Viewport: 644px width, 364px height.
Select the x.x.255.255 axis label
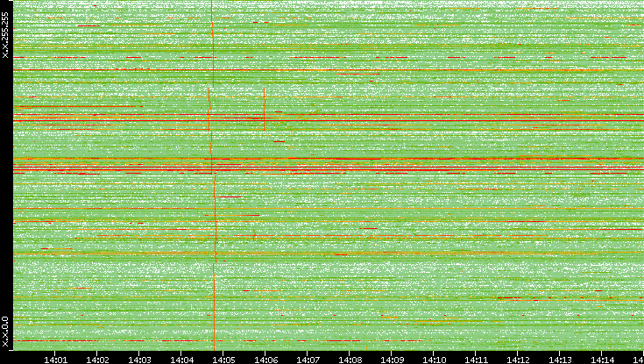(x=5, y=35)
